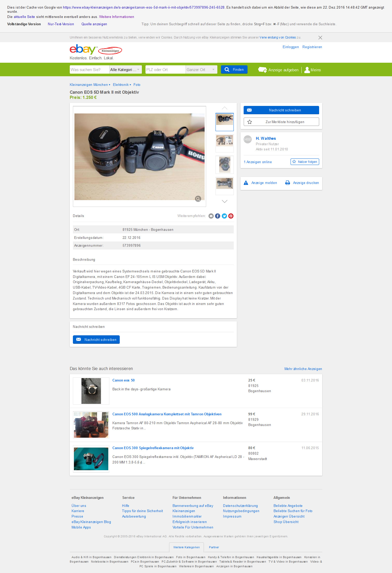The image size is (392, 573).
Task: Share listing on Facebook
Action: [218, 216]
